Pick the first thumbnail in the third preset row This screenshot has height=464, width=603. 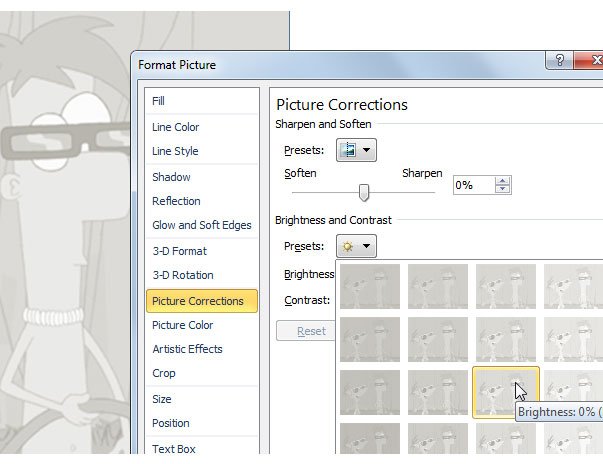click(x=370, y=392)
